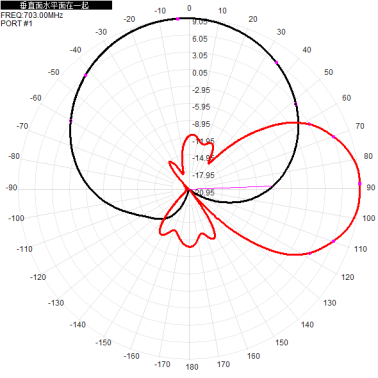
Task: Select the '-150' angle label
Action: click(x=103, y=343)
